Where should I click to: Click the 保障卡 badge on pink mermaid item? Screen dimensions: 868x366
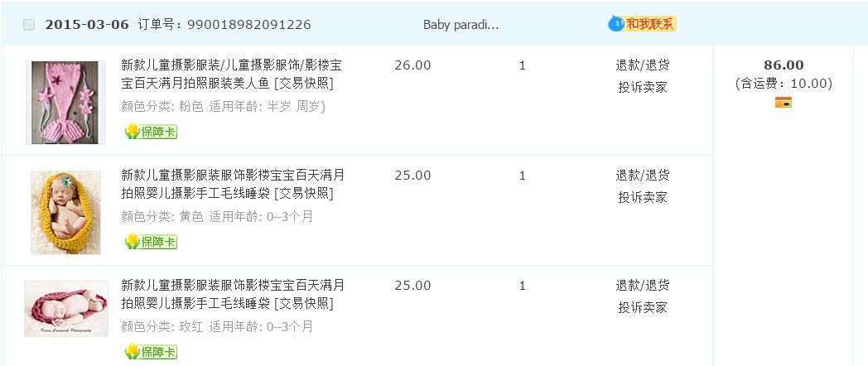[151, 132]
